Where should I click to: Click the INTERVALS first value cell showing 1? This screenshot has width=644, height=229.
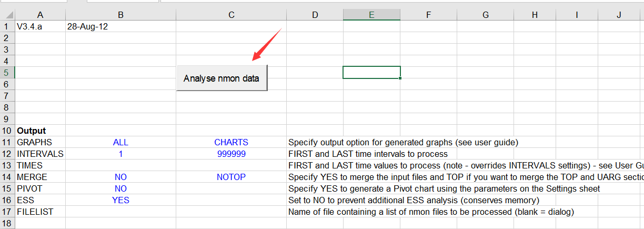(x=120, y=154)
